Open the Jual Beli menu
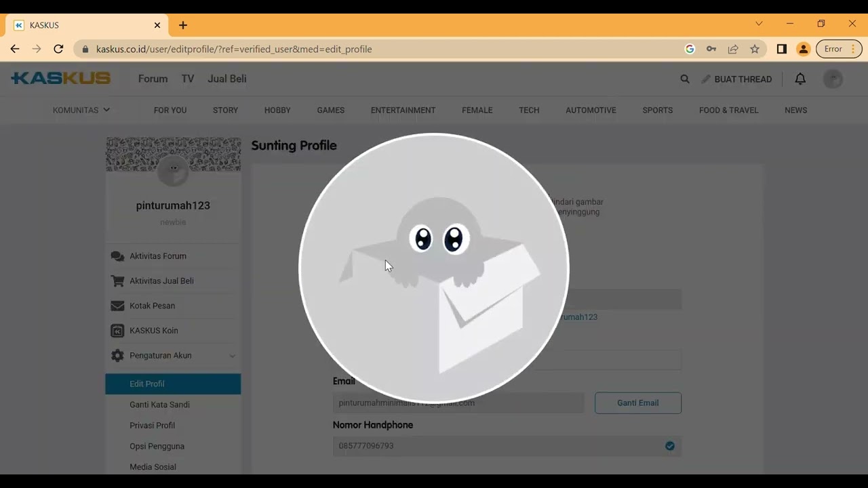 (x=227, y=79)
